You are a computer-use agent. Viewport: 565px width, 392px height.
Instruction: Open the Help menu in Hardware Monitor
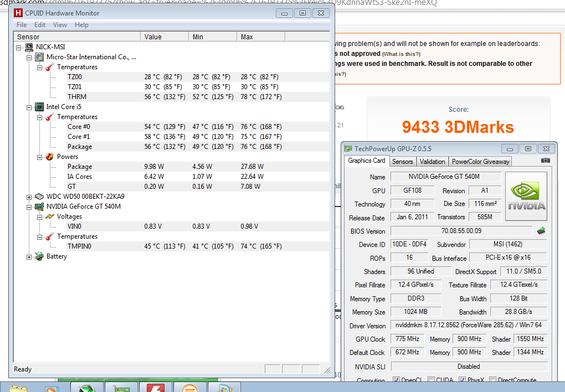pos(81,25)
